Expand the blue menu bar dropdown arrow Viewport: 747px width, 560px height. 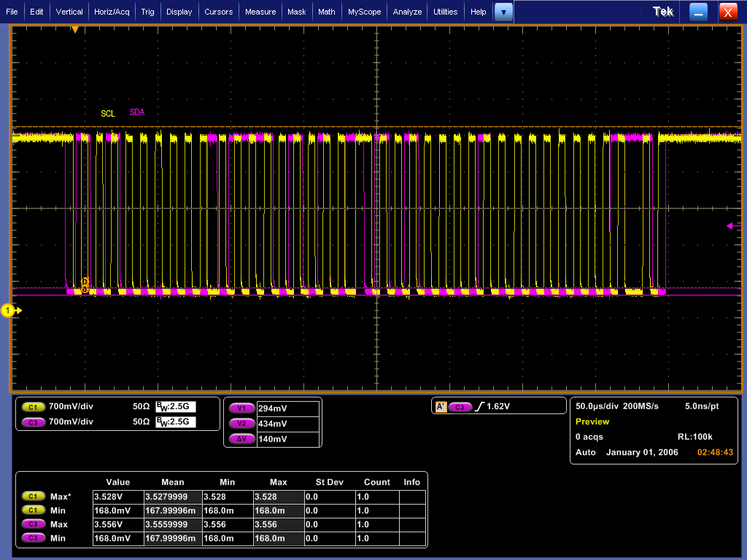point(503,12)
